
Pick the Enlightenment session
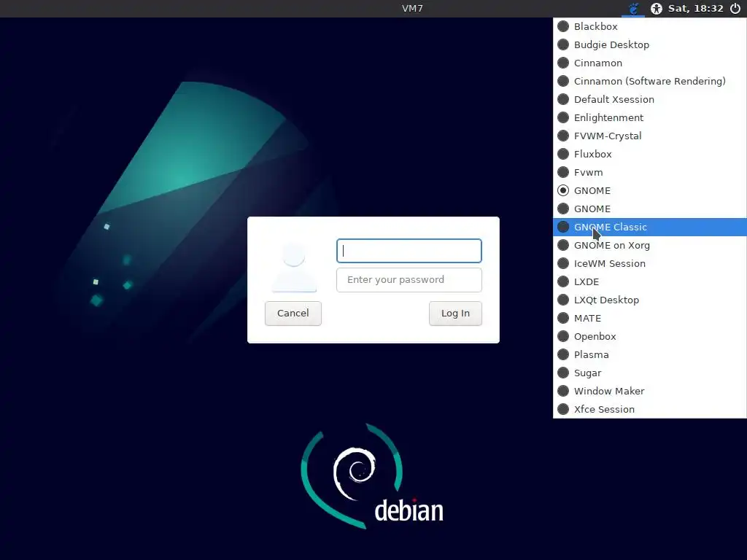(x=650, y=117)
